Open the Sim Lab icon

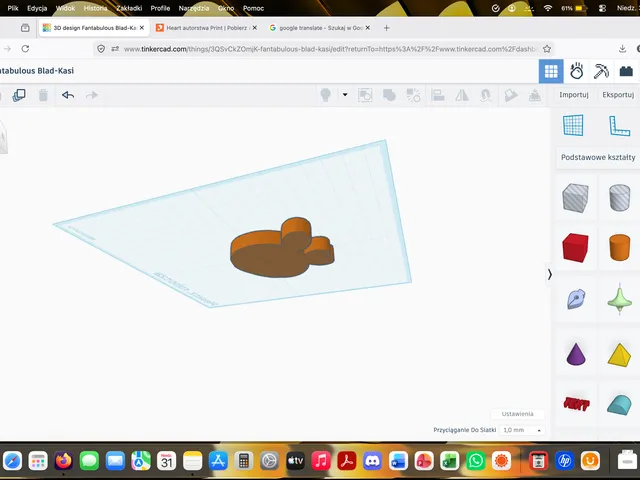coord(576,71)
